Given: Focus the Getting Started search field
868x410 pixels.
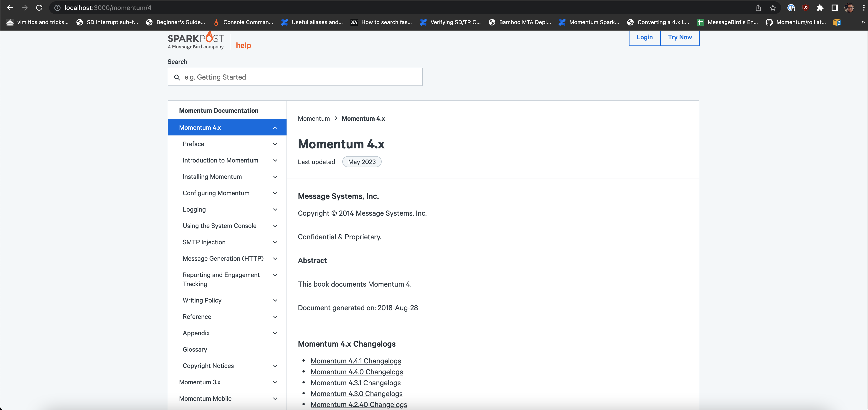Looking at the screenshot, I should 300,77.
